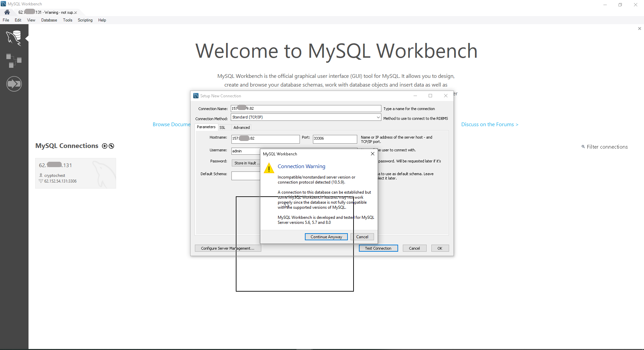
Task: Click the Filter connections magnifier icon
Action: 583,147
